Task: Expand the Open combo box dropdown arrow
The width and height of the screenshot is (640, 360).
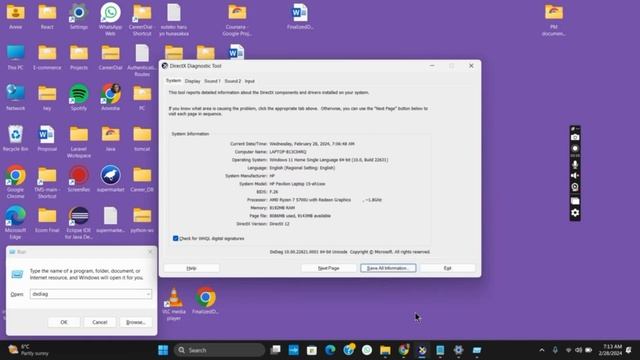Action: (x=148, y=294)
